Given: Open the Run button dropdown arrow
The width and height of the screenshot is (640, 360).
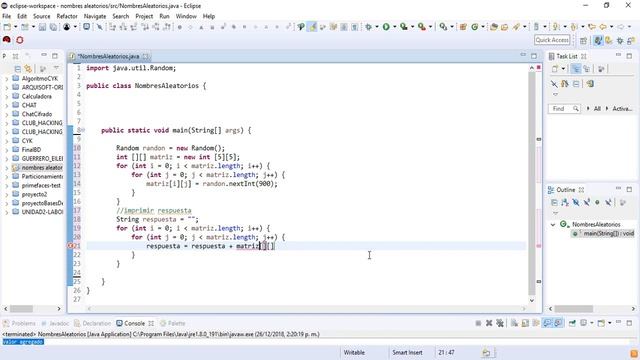Looking at the screenshot, I should [394, 27].
